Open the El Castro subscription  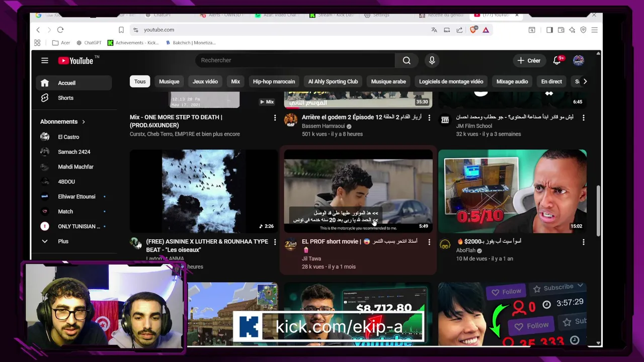pos(73,137)
